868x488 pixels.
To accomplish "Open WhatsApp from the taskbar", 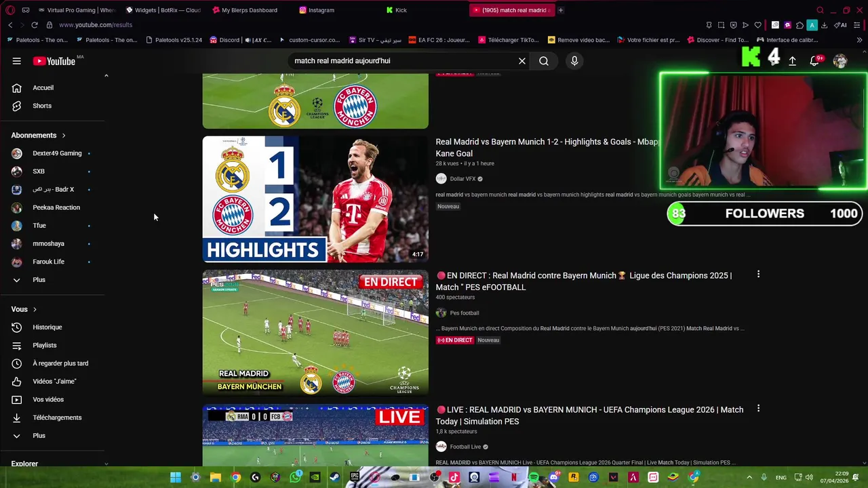I will tap(295, 477).
